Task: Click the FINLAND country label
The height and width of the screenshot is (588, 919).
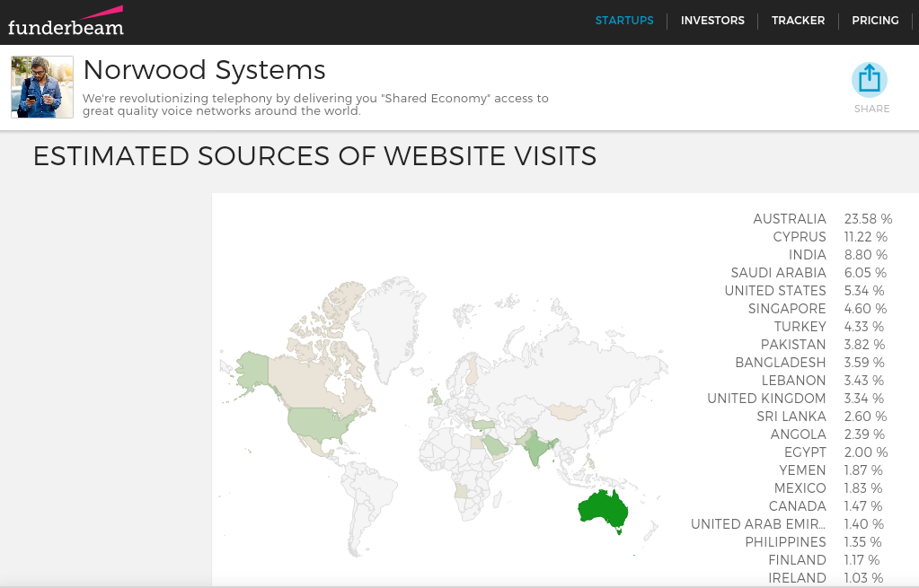Action: (x=797, y=560)
